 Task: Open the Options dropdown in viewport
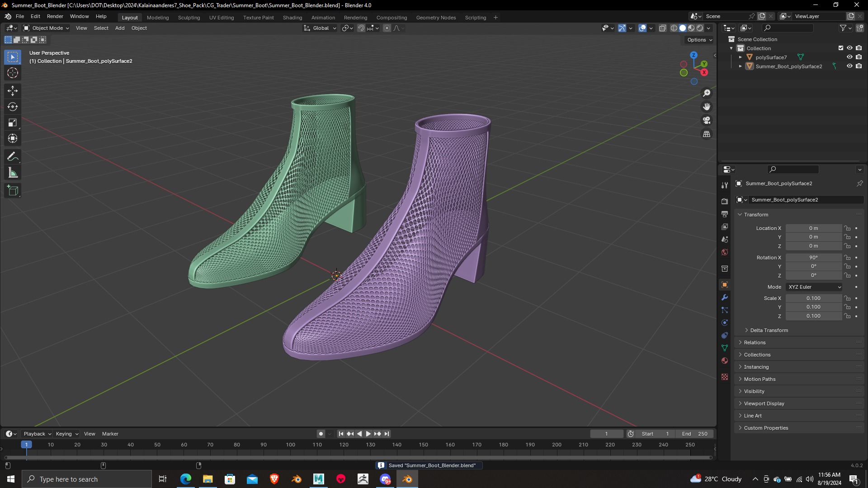pos(699,40)
